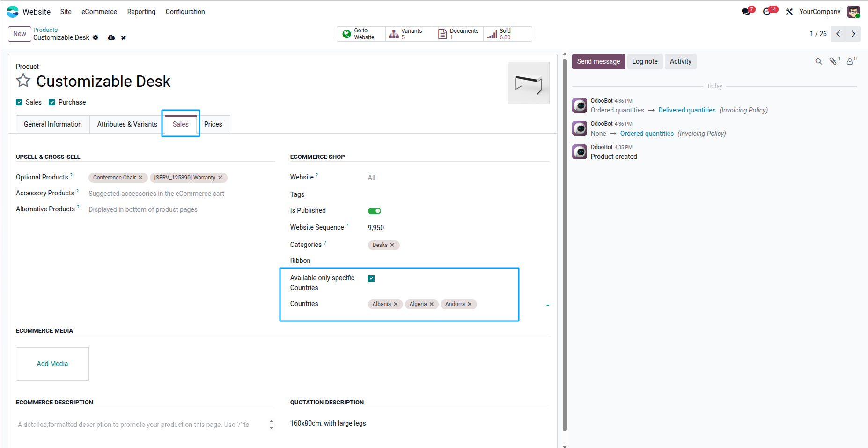Click the form vertical scrollbar
Image resolution: width=868 pixels, height=448 pixels.
(565, 244)
